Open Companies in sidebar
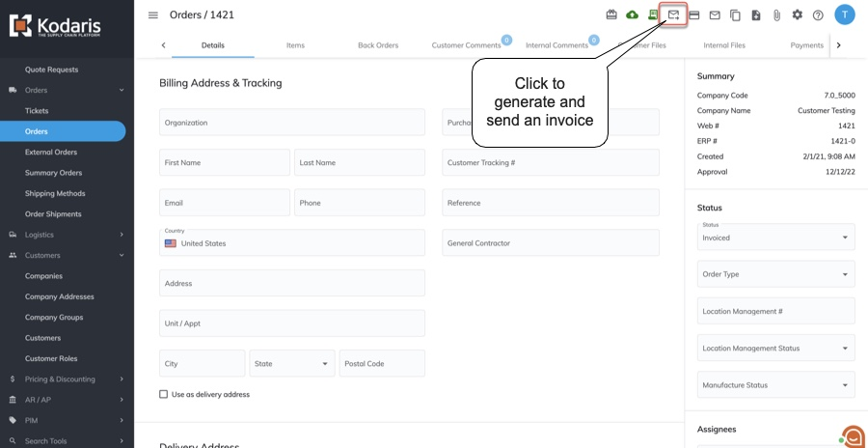This screenshot has height=448, width=868. coord(43,276)
